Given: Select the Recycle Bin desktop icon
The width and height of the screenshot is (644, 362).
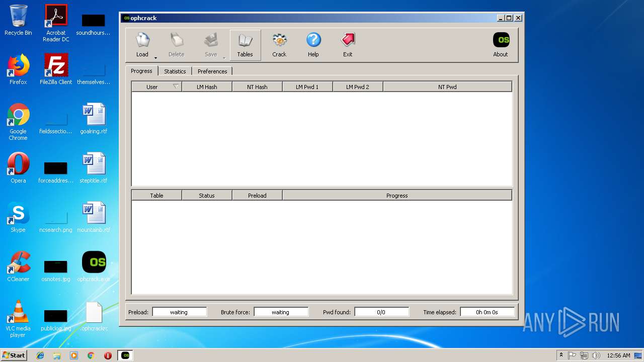Looking at the screenshot, I should (18, 20).
